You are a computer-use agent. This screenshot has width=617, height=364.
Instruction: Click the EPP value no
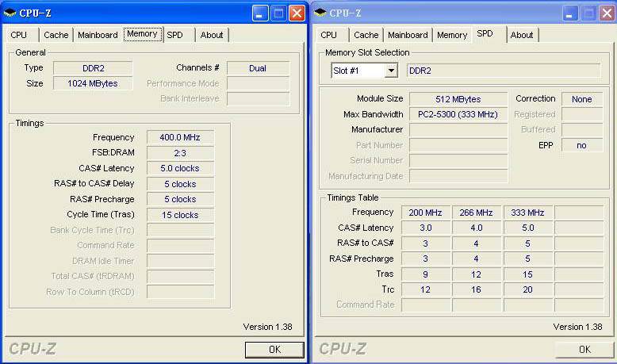click(582, 145)
